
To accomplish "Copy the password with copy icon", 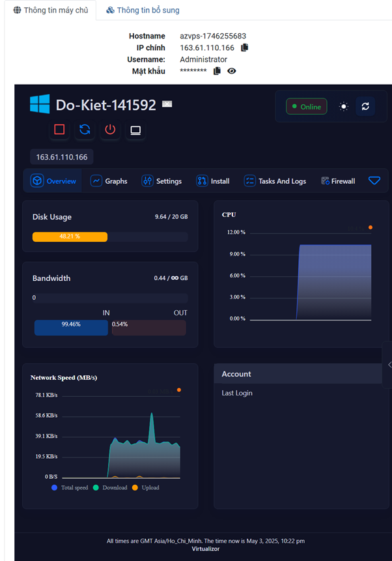I will pyautogui.click(x=217, y=71).
